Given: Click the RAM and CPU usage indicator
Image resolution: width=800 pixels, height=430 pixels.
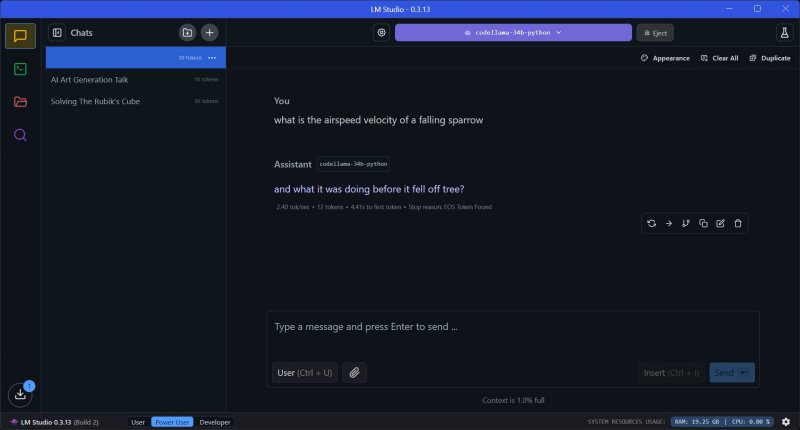Looking at the screenshot, I should [722, 422].
